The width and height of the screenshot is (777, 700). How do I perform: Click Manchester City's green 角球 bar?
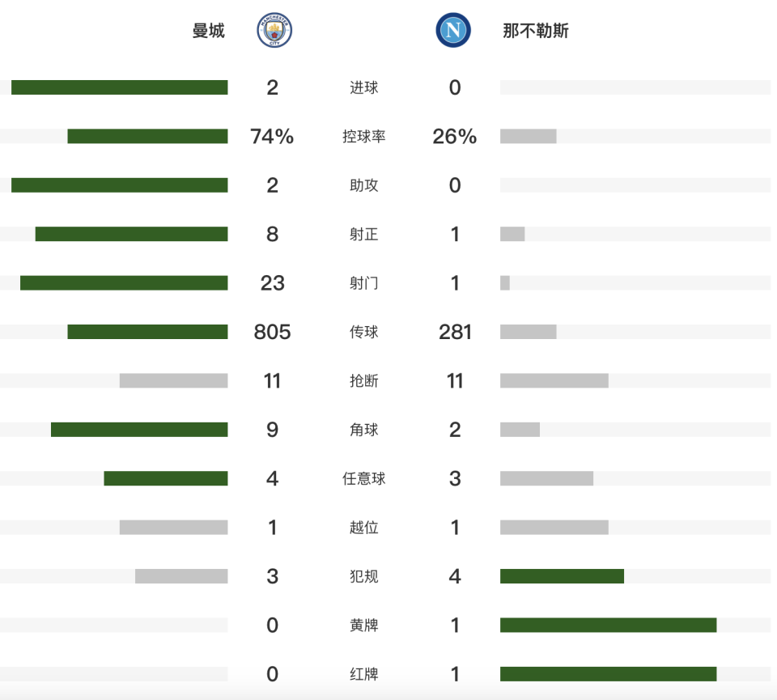pyautogui.click(x=139, y=430)
